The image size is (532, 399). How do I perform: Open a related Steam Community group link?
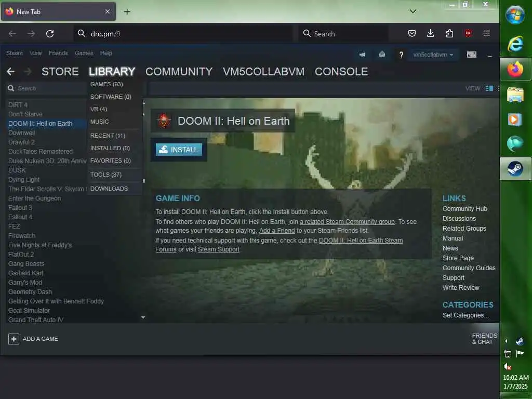pos(347,221)
